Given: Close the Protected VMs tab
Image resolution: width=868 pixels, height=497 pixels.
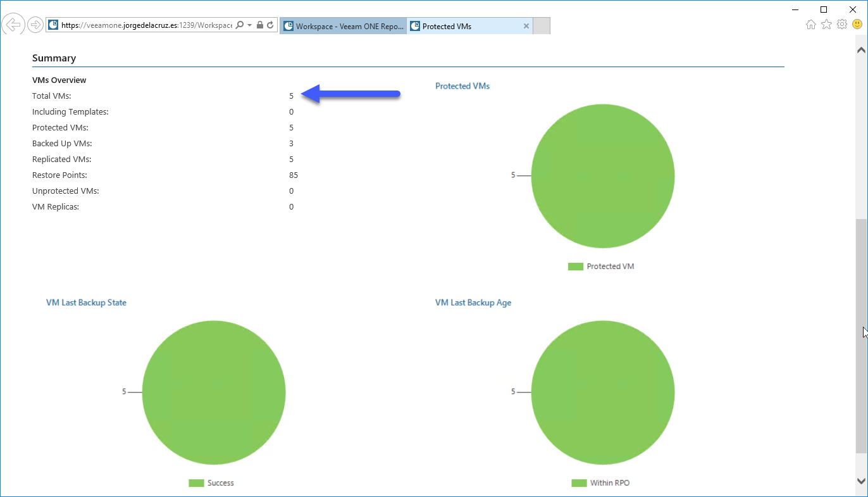Looking at the screenshot, I should (526, 26).
